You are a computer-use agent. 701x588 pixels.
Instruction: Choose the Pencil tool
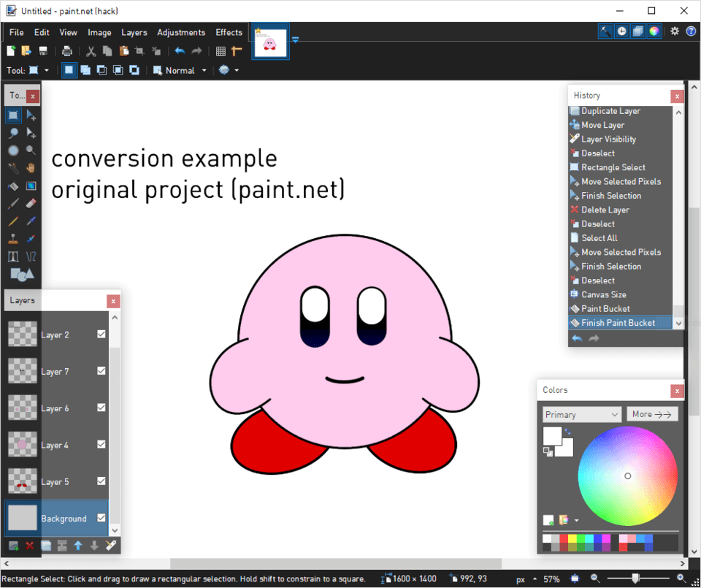[x=13, y=221]
